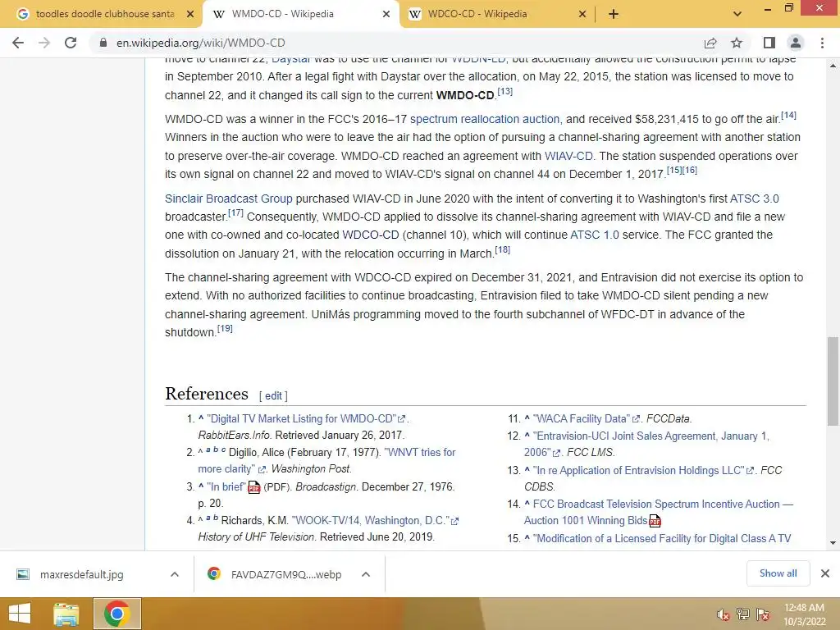Share this page using the share icon
The height and width of the screenshot is (630, 840).
(710, 43)
